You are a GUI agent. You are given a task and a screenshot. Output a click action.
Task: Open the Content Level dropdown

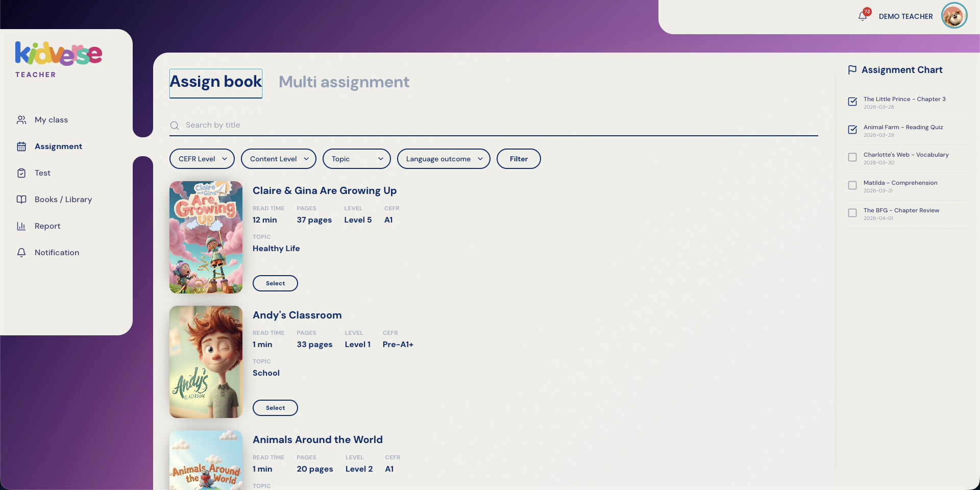278,159
